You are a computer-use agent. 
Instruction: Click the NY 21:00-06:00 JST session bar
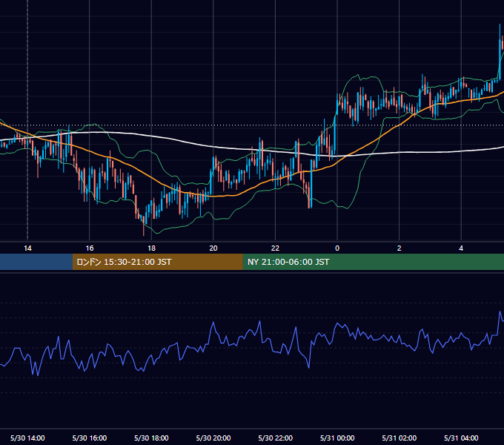click(373, 262)
